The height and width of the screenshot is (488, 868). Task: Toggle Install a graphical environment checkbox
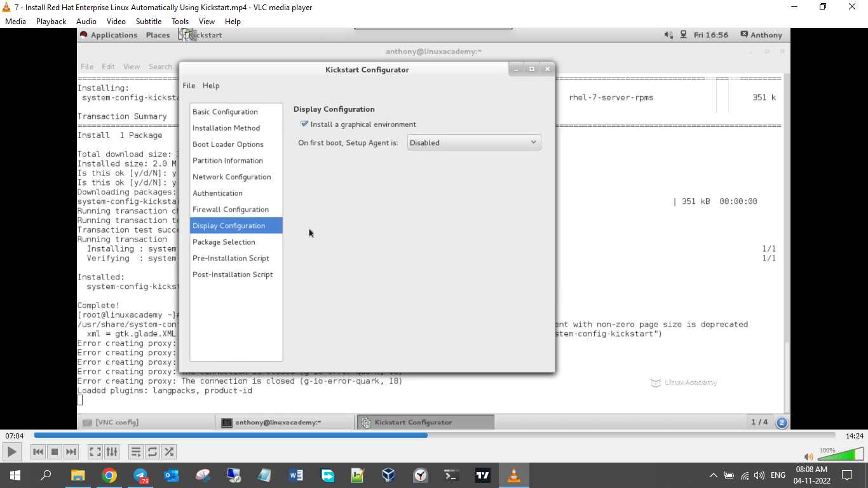coord(304,124)
